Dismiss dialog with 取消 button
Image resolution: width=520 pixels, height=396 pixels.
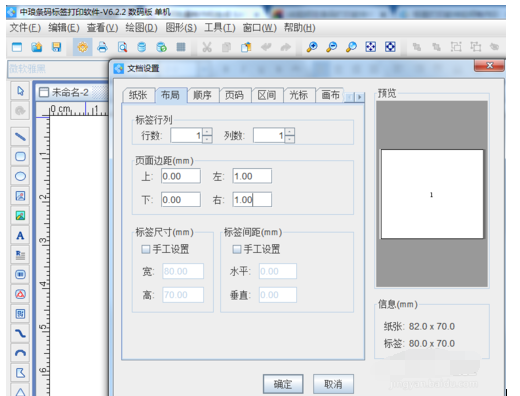(x=333, y=384)
